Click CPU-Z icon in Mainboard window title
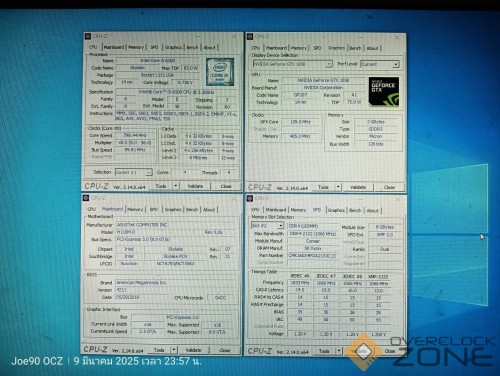This screenshot has width=500, height=376. tap(86, 198)
